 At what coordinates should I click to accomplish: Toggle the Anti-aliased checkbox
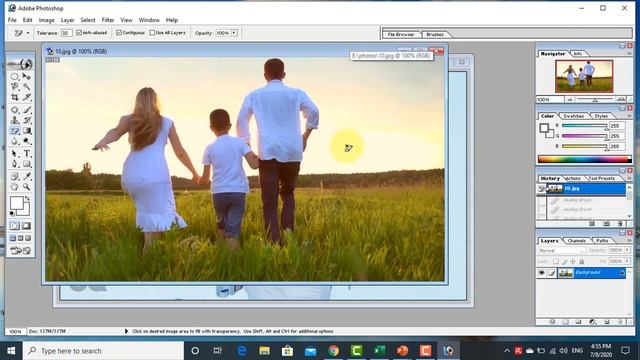[x=79, y=33]
